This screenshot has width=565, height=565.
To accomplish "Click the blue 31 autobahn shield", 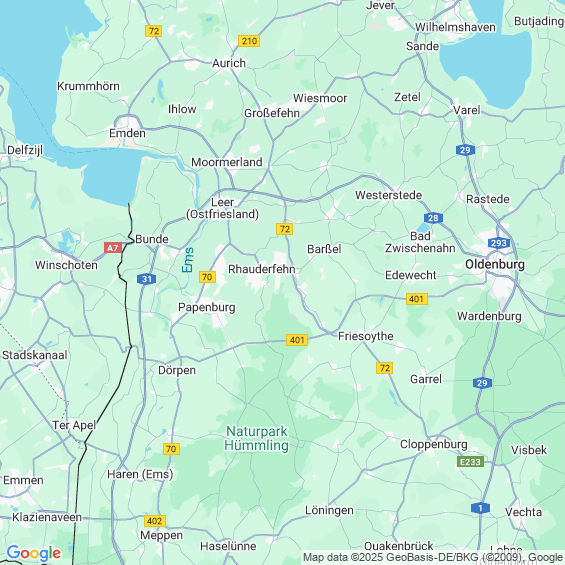I will click(x=146, y=279).
